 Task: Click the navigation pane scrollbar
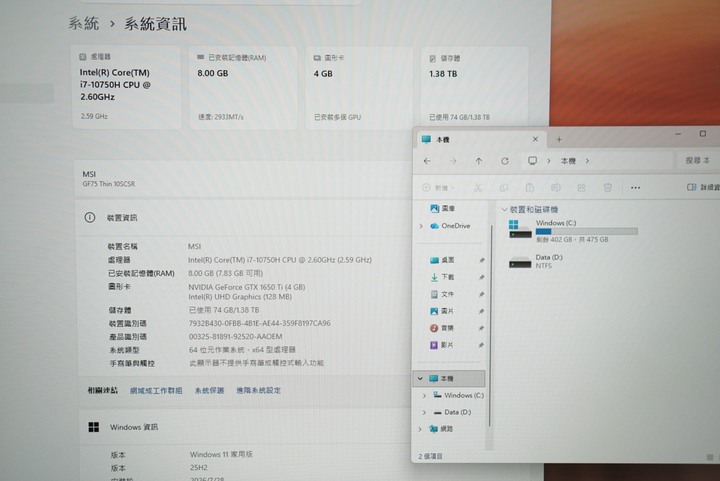490,326
